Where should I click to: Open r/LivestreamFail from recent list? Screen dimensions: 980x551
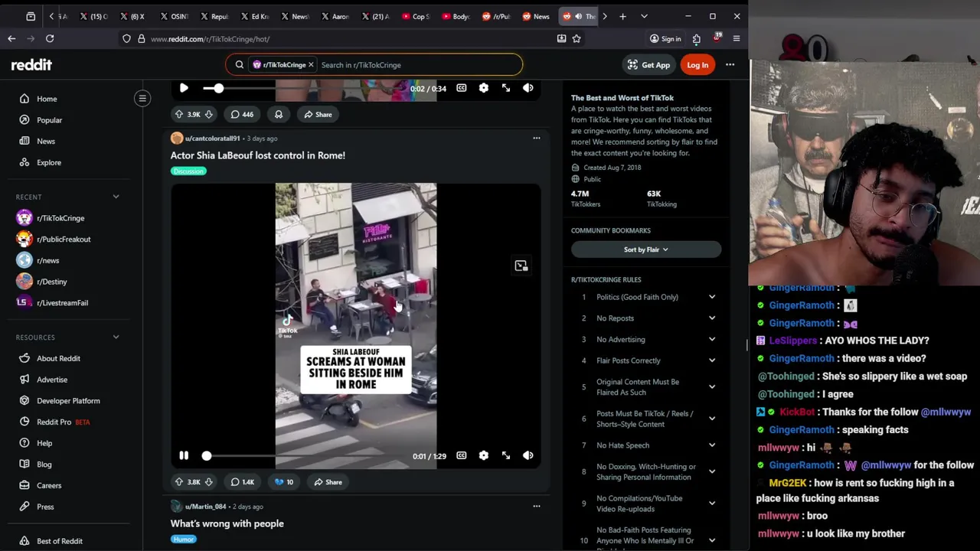pyautogui.click(x=62, y=303)
